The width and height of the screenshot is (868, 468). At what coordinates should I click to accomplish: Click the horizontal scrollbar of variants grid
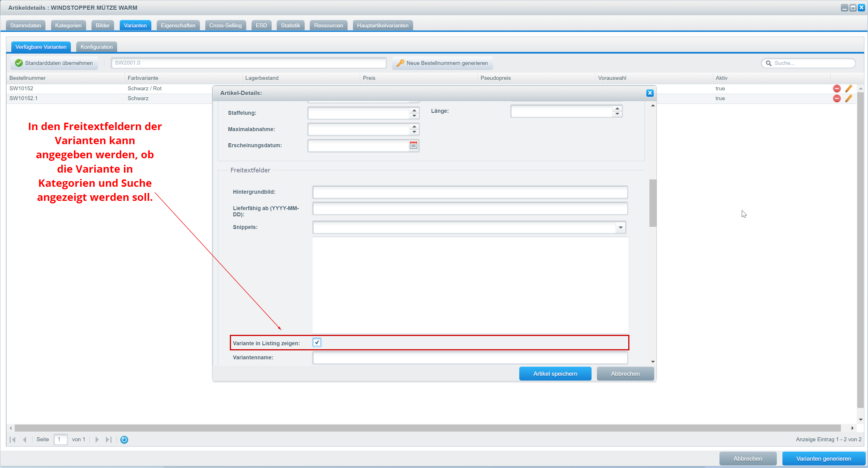[x=428, y=428]
